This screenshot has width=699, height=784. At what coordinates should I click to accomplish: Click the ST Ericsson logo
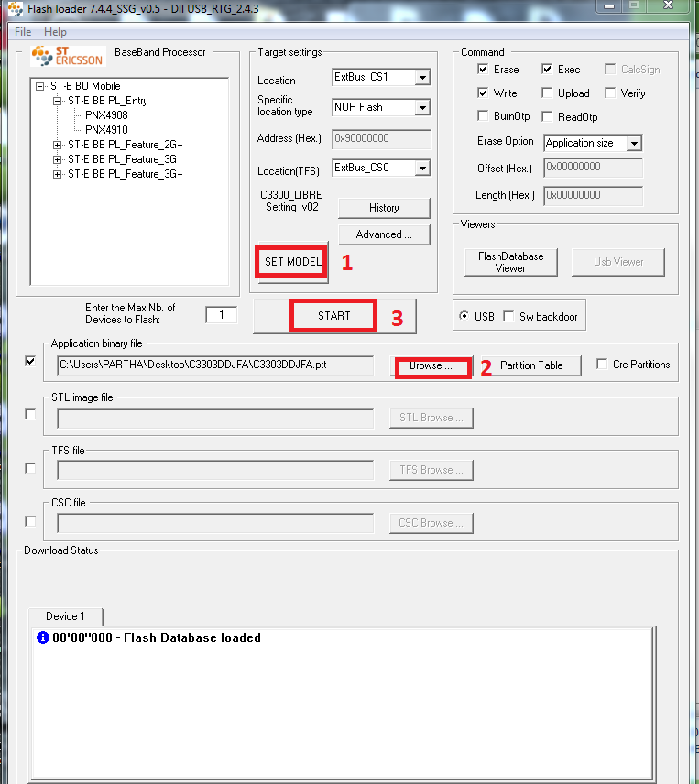pos(68,56)
